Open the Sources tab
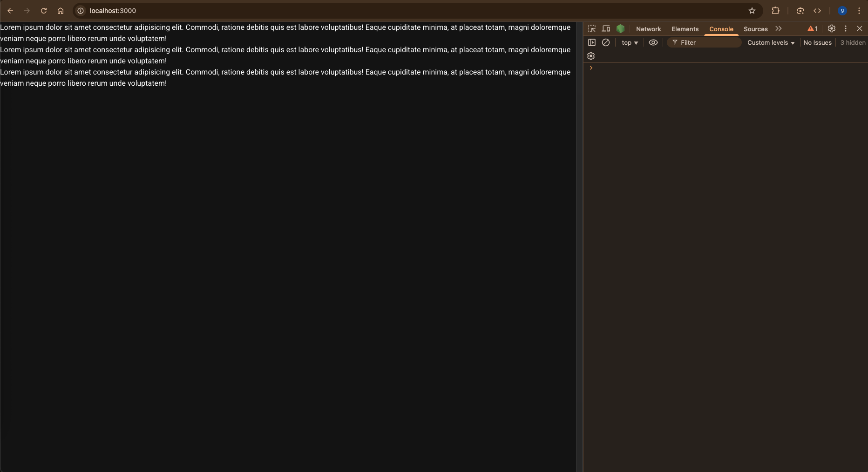This screenshot has height=472, width=868. (x=756, y=29)
